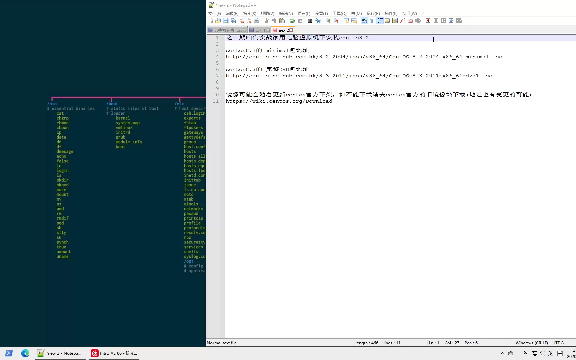The width and height of the screenshot is (576, 360).
Task: Click the URL on line 11
Action: point(279,101)
